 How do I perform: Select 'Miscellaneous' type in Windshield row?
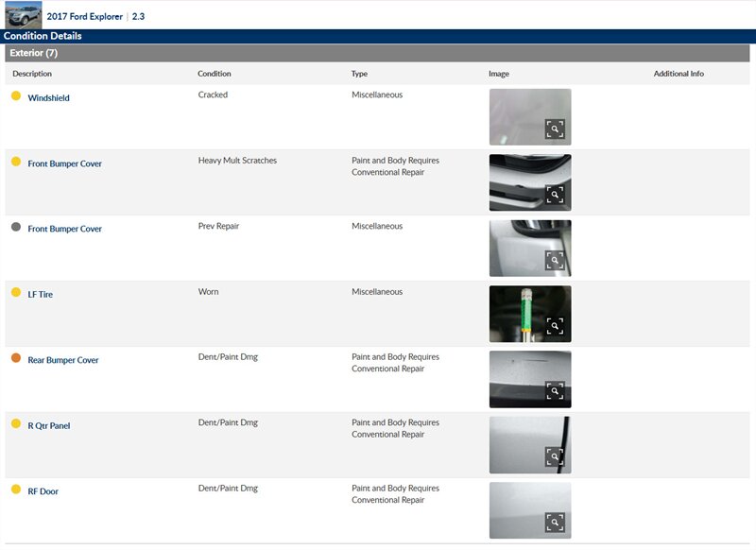pos(377,95)
